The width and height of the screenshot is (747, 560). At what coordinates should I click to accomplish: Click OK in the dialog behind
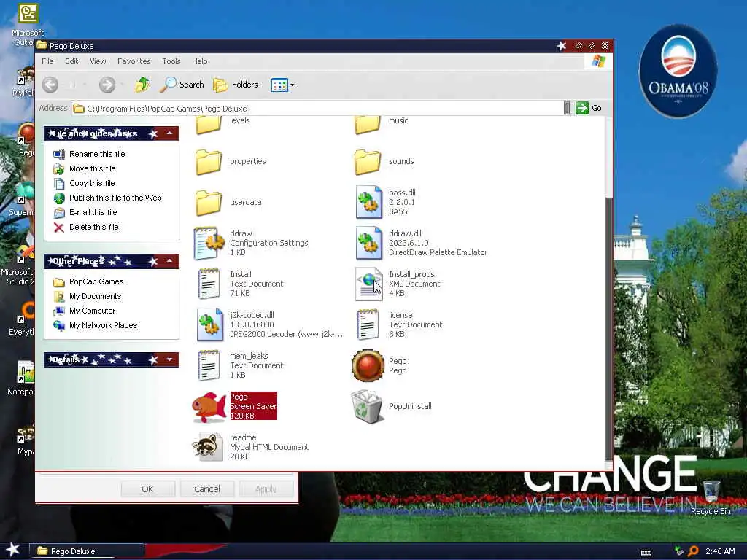coord(147,489)
